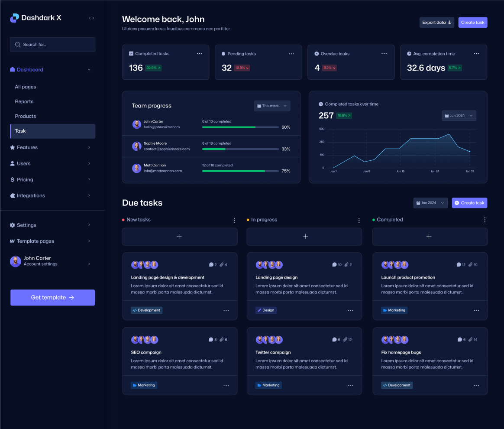The image size is (504, 429).
Task: Select the Pricing dollar icon
Action: coord(13,179)
